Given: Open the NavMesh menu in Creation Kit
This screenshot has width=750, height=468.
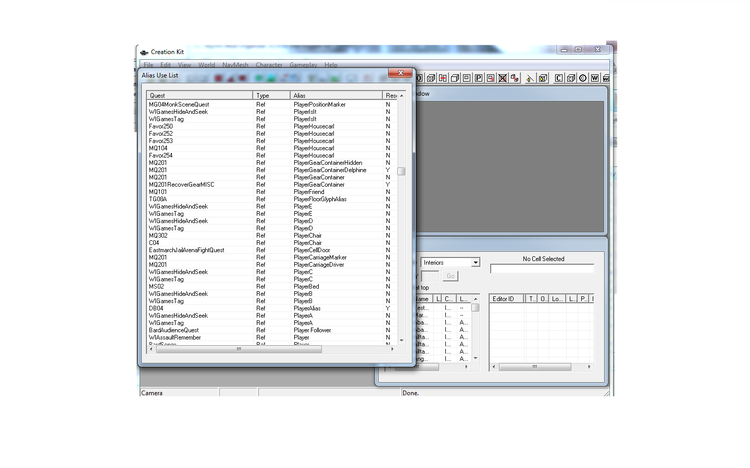Looking at the screenshot, I should point(235,65).
